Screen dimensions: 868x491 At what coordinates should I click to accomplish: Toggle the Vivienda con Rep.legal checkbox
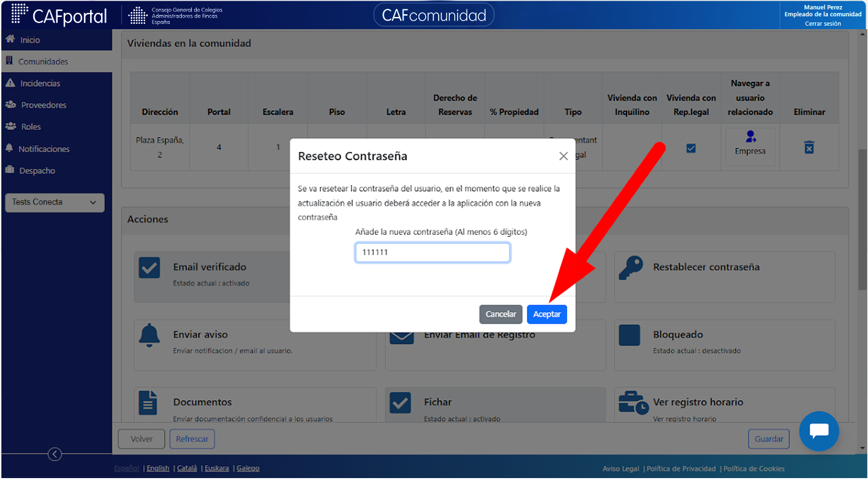point(691,148)
